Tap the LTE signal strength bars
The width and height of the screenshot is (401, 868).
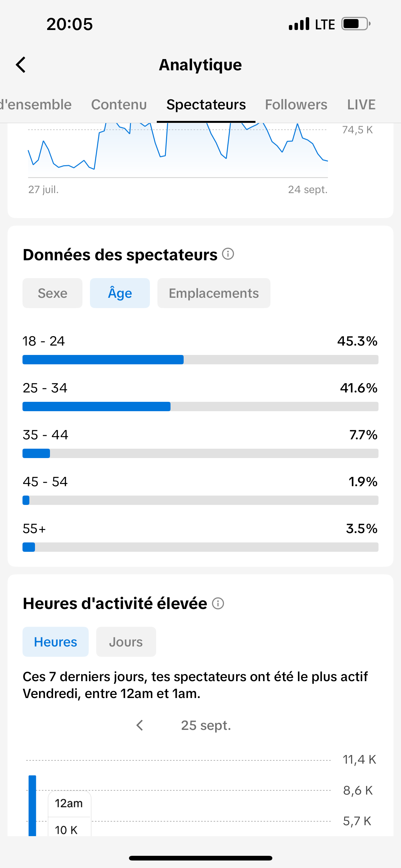pos(299,24)
